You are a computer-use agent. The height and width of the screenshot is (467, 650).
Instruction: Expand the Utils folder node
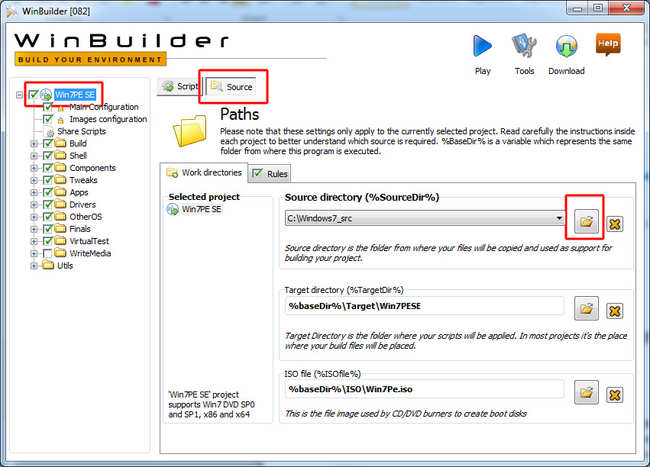(x=34, y=266)
